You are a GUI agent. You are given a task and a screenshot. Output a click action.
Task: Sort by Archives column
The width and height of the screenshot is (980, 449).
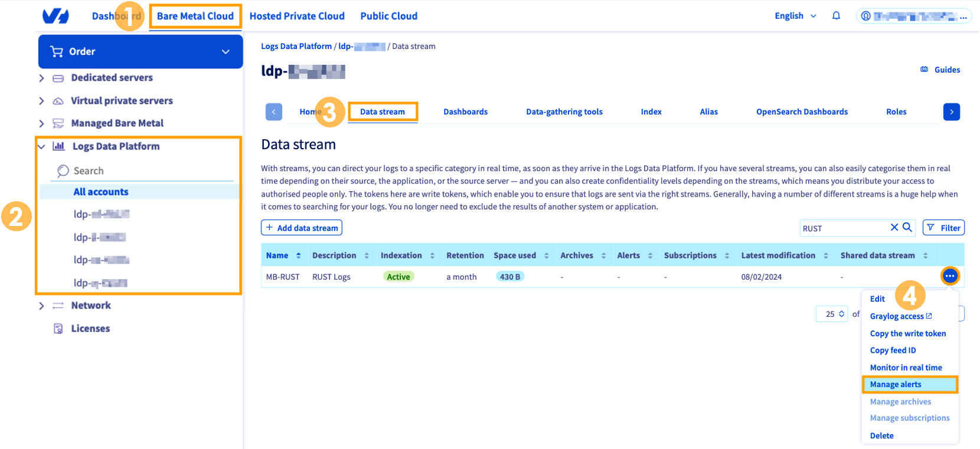[603, 255]
